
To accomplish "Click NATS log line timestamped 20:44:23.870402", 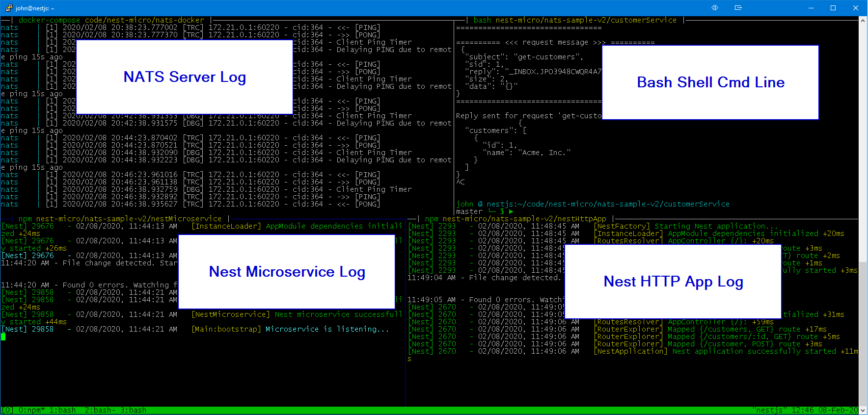I will click(190, 138).
